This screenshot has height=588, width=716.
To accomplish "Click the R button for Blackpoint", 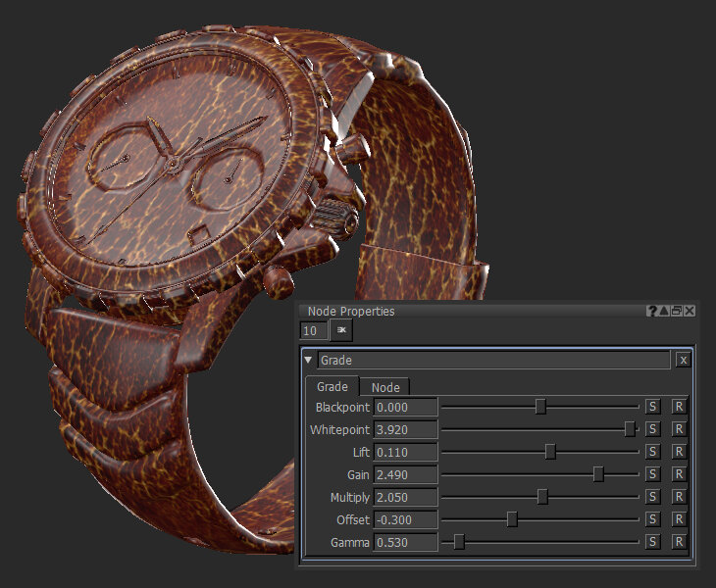I will click(679, 407).
